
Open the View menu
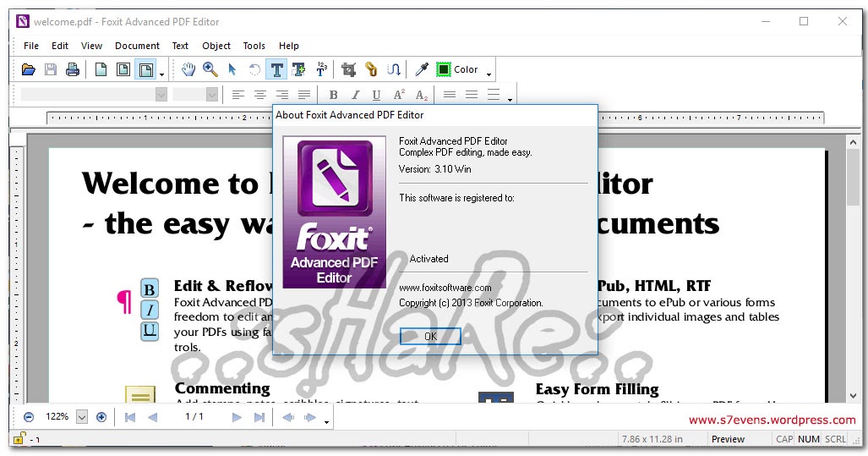point(91,46)
